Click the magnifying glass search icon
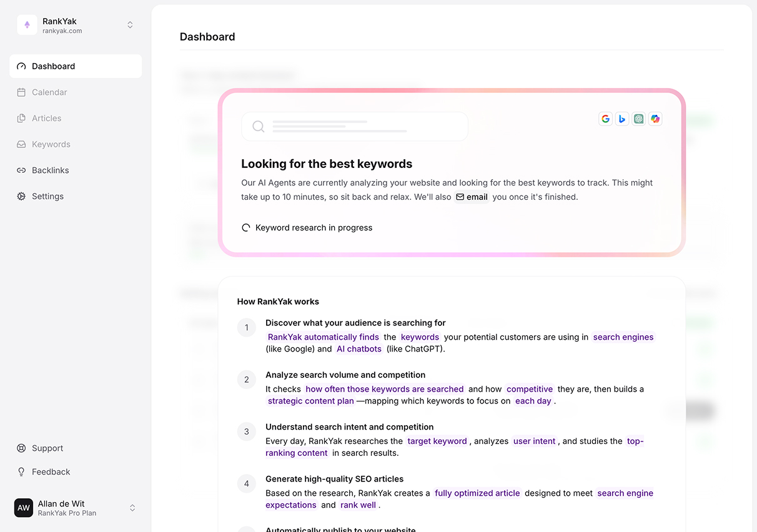The image size is (757, 532). click(258, 127)
